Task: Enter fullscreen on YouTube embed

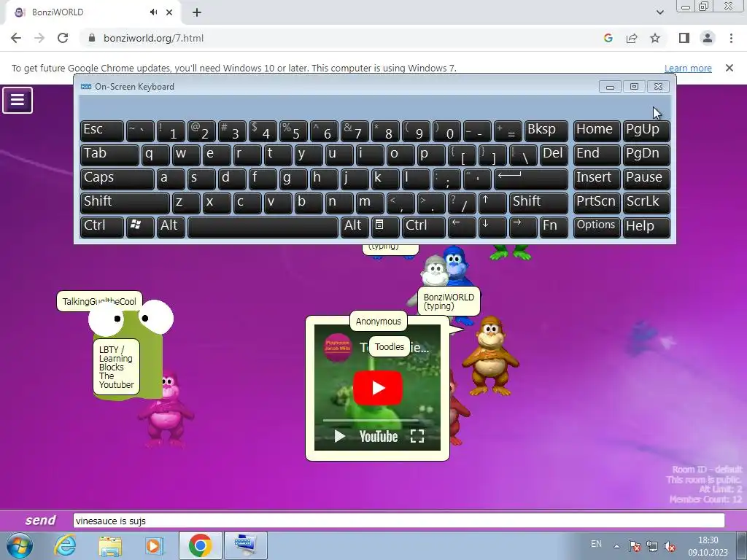Action: (x=417, y=436)
